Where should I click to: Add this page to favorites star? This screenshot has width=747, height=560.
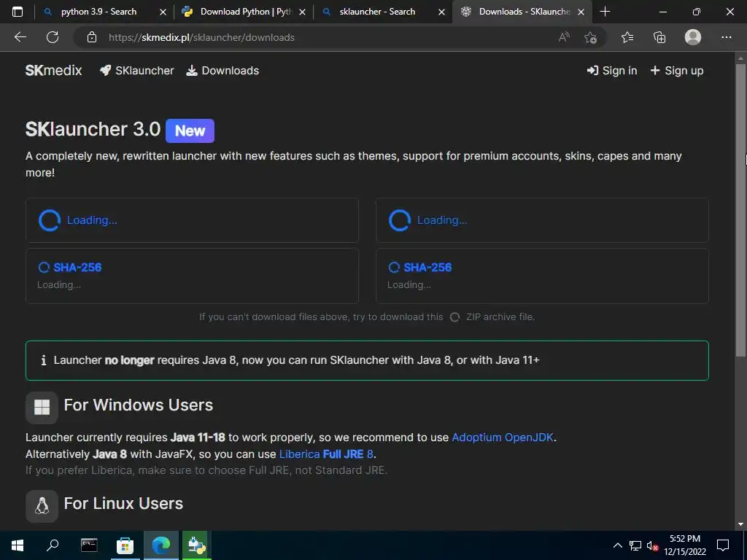point(591,37)
